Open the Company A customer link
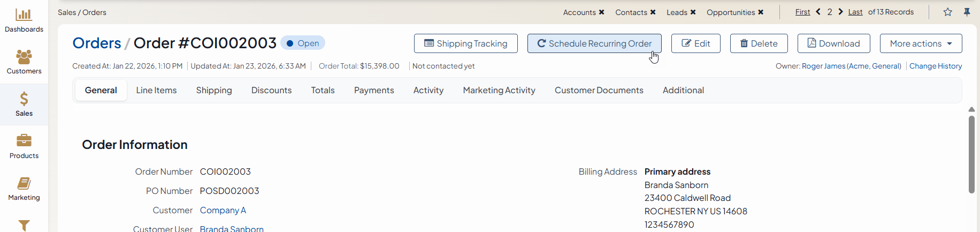 tap(223, 210)
